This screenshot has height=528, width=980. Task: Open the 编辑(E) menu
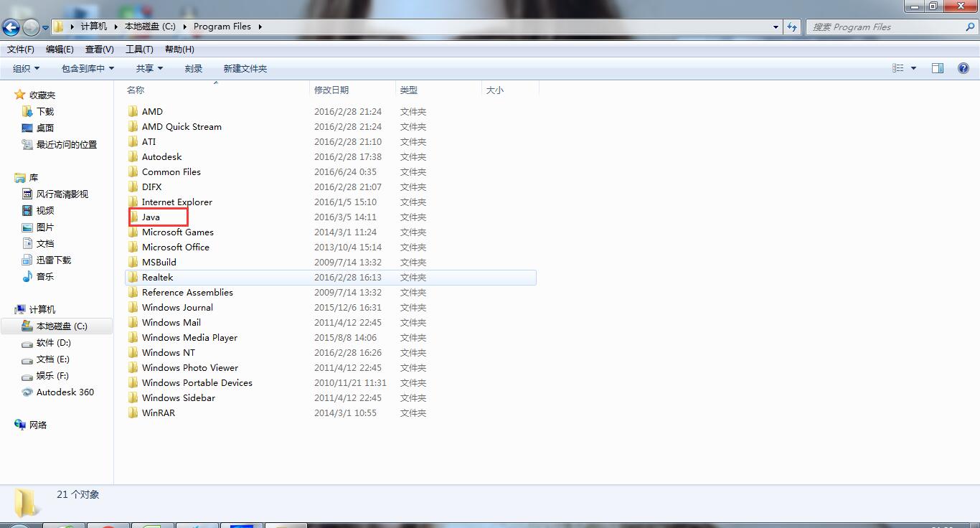pos(60,49)
